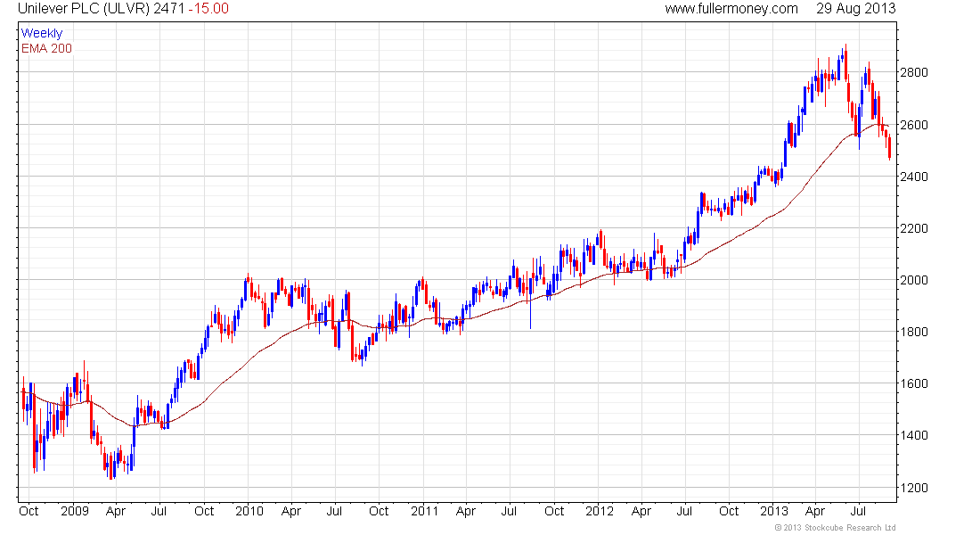Select the 2009 year marker on time axis
980x535 pixels.
coord(74,511)
